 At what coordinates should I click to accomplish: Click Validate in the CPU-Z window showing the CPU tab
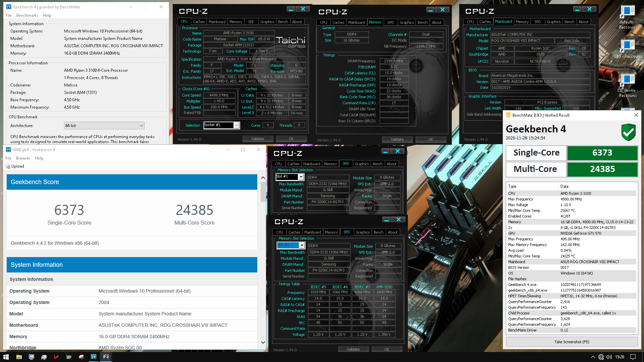258,139
